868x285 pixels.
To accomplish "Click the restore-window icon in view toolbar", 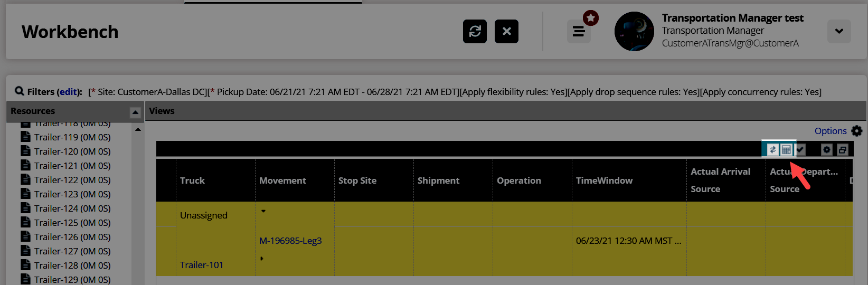I will [843, 150].
